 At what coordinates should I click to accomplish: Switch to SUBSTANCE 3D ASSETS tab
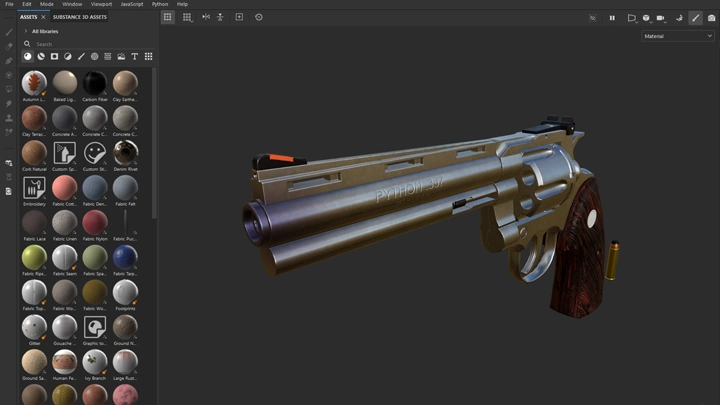click(x=79, y=17)
